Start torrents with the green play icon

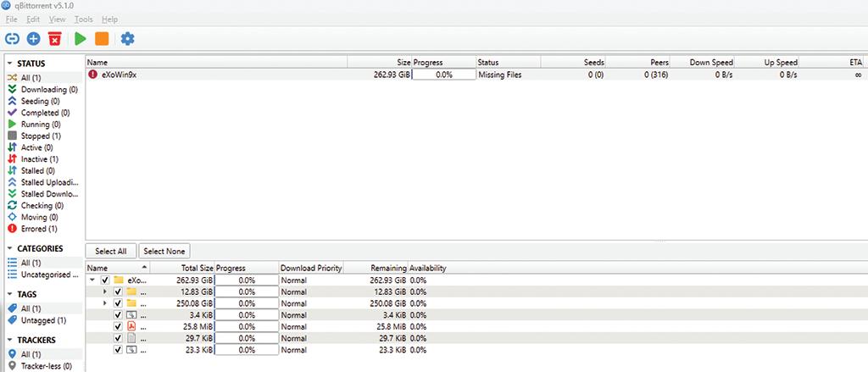(81, 39)
